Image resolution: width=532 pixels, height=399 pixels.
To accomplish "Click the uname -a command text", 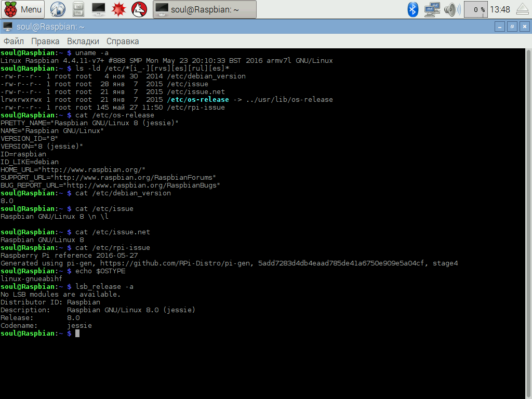I will coord(92,53).
